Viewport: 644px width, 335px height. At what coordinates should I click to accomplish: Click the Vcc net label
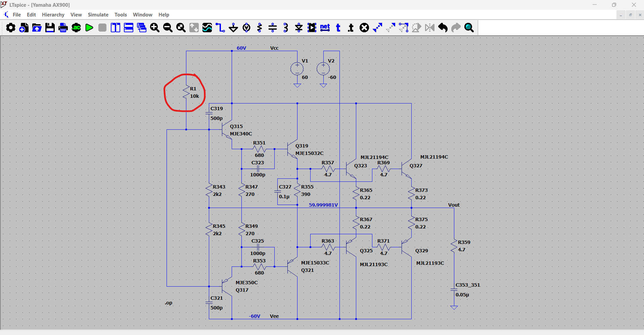coord(274,48)
